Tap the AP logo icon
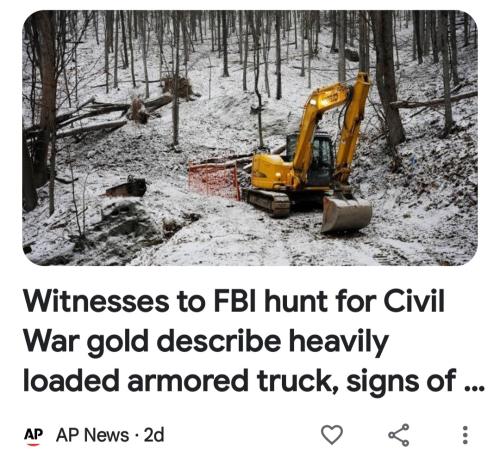This screenshot has width=500, height=456. (x=33, y=435)
